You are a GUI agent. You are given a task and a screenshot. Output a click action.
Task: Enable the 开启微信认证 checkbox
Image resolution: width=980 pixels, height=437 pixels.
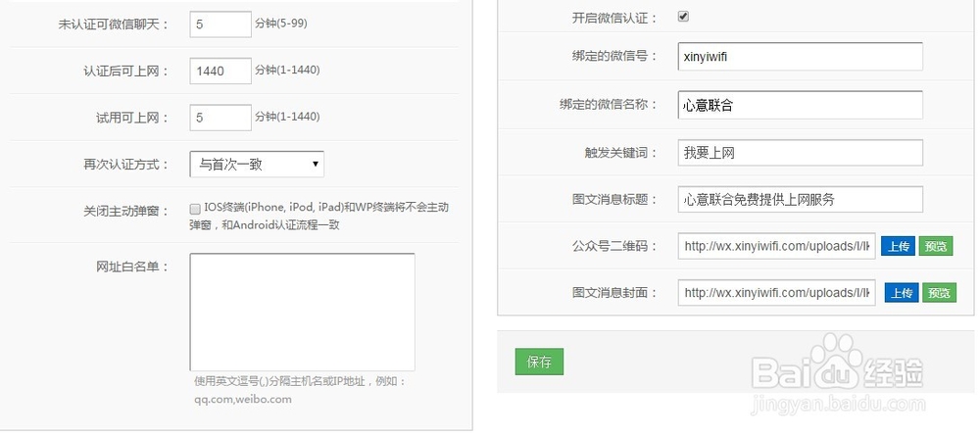pos(683,17)
